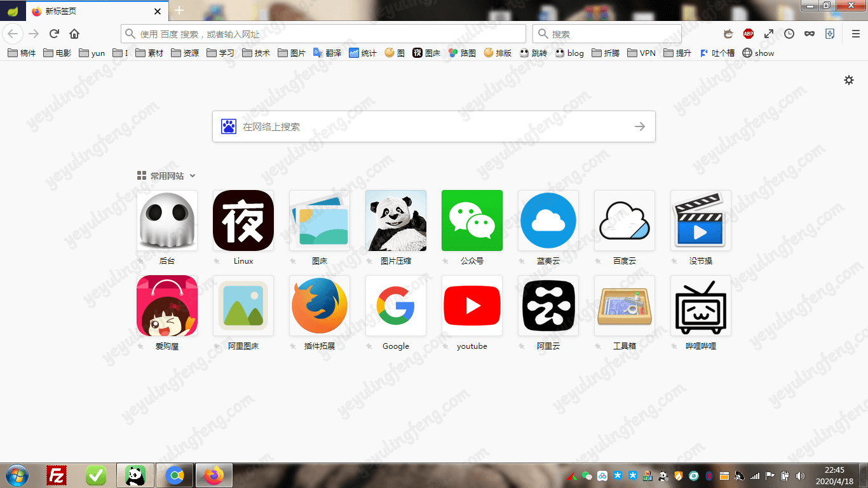This screenshot has height=488, width=868.
Task: Open the 统计 bookmark
Action: click(x=363, y=53)
